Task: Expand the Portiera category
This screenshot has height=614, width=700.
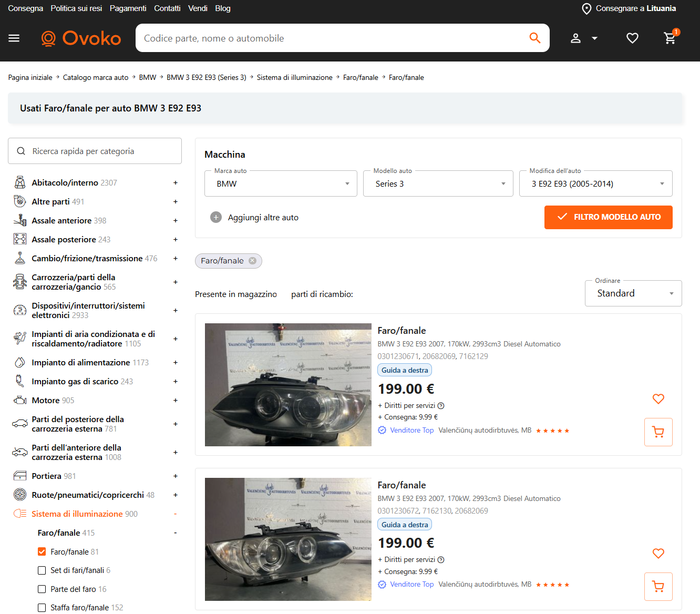Action: pyautogui.click(x=176, y=476)
